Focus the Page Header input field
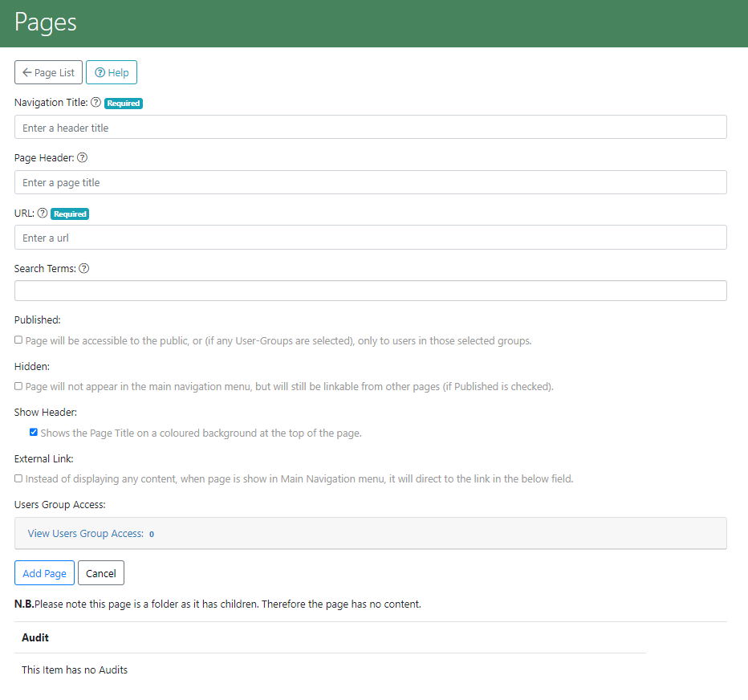Image resolution: width=748 pixels, height=700 pixels. click(x=370, y=182)
